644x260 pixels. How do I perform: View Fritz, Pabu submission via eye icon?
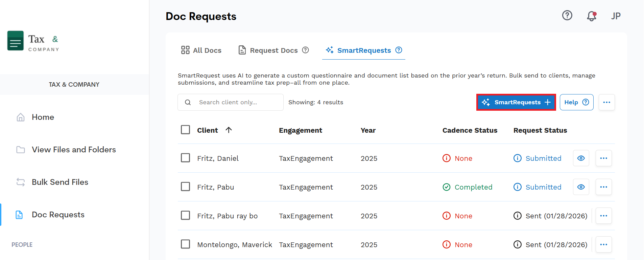coord(581,187)
